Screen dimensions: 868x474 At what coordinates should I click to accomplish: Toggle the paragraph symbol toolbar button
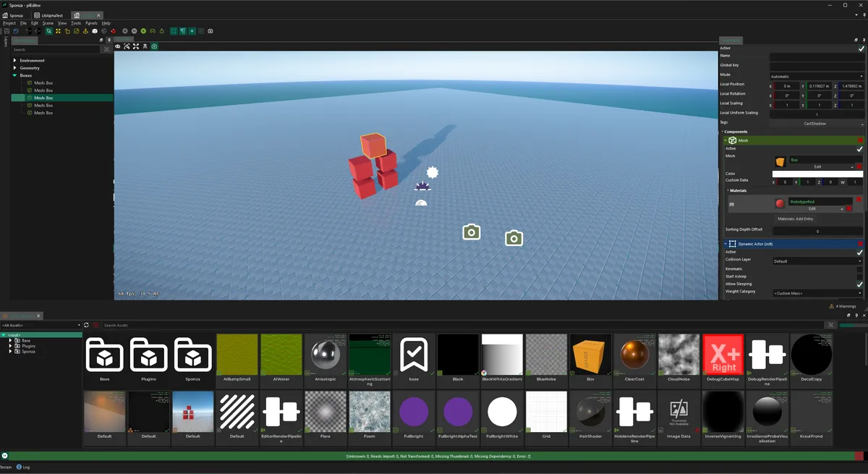183,31
